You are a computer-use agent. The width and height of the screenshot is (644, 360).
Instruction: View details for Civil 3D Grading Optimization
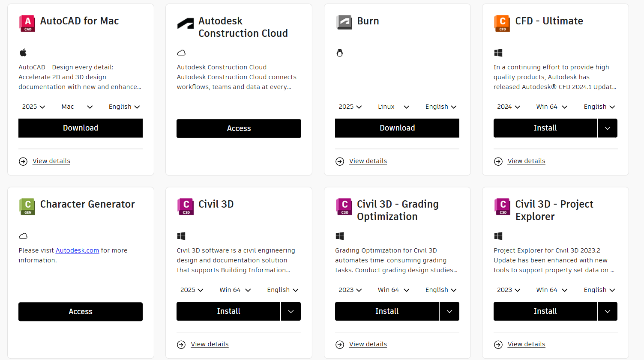368,344
